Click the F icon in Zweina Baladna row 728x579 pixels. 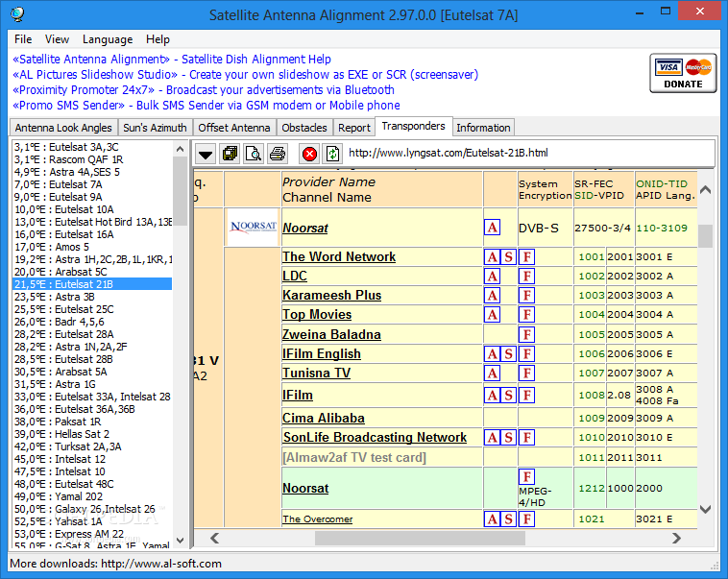(x=527, y=335)
